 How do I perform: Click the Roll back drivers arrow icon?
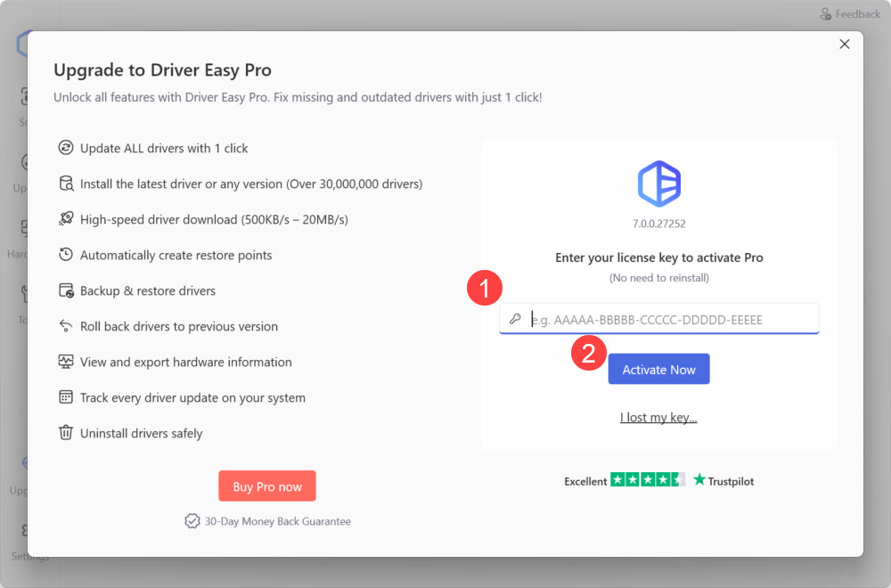(x=66, y=326)
